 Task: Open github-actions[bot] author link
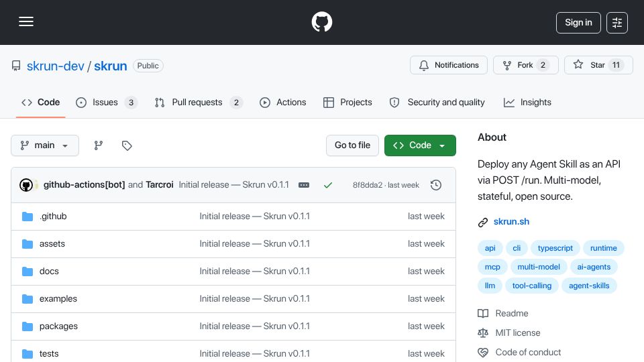click(x=85, y=185)
